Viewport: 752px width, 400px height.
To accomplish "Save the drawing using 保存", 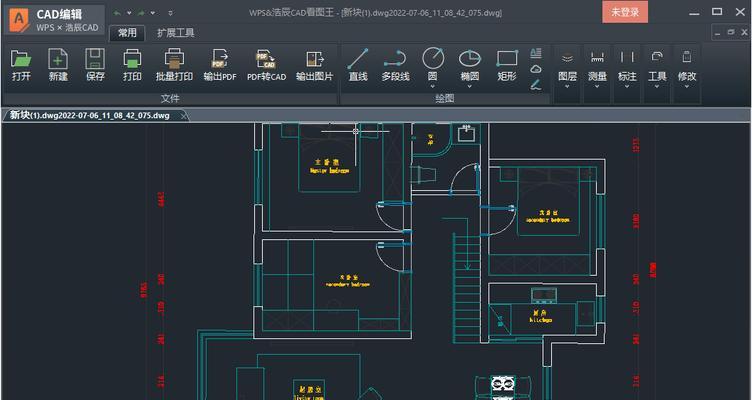I will [95, 65].
